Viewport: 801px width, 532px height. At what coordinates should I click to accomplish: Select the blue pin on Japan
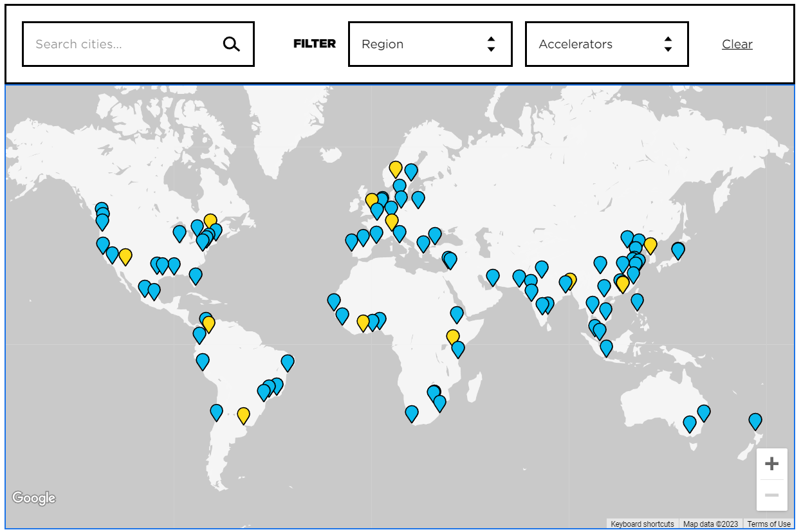point(677,250)
